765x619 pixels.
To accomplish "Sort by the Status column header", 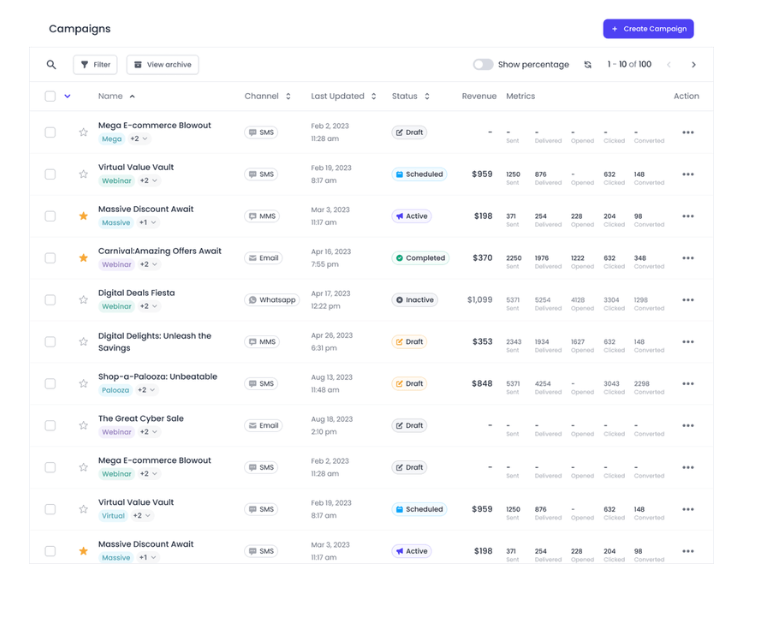I will pos(410,97).
